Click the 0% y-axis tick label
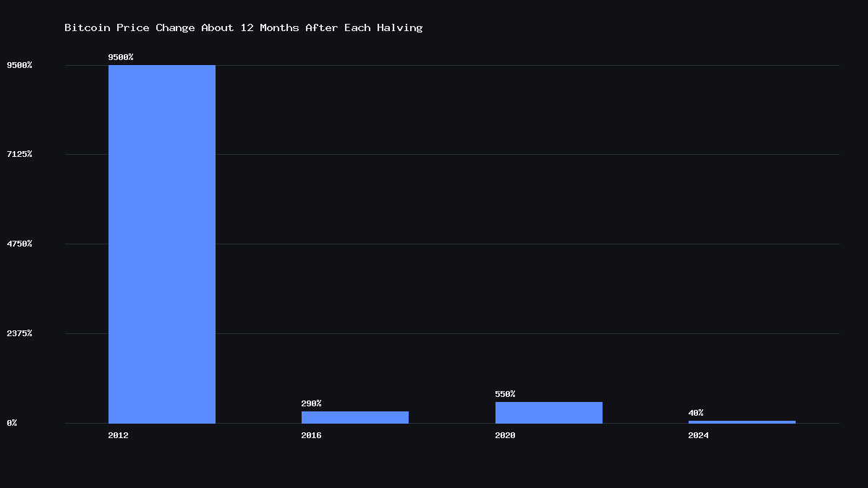 click(12, 422)
